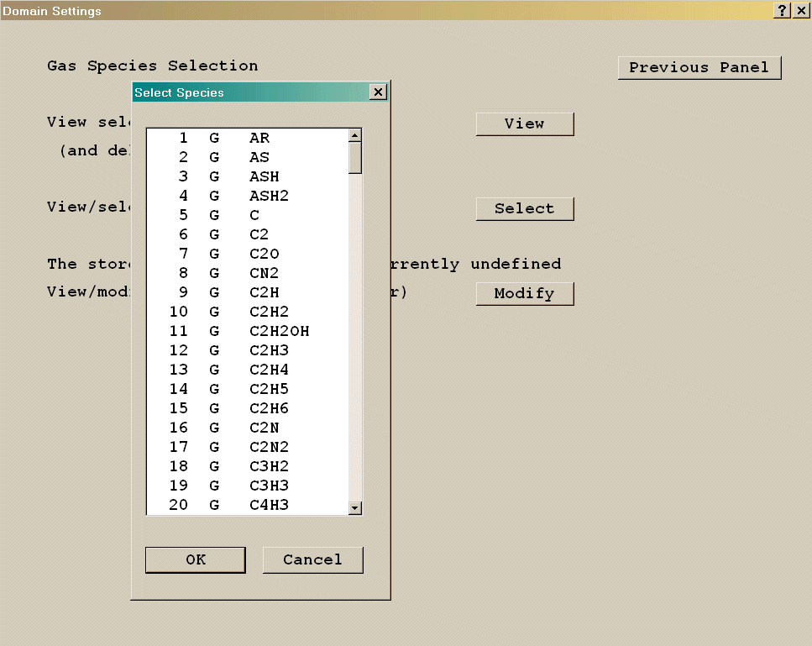Cancel the species selection dialog

click(x=312, y=559)
